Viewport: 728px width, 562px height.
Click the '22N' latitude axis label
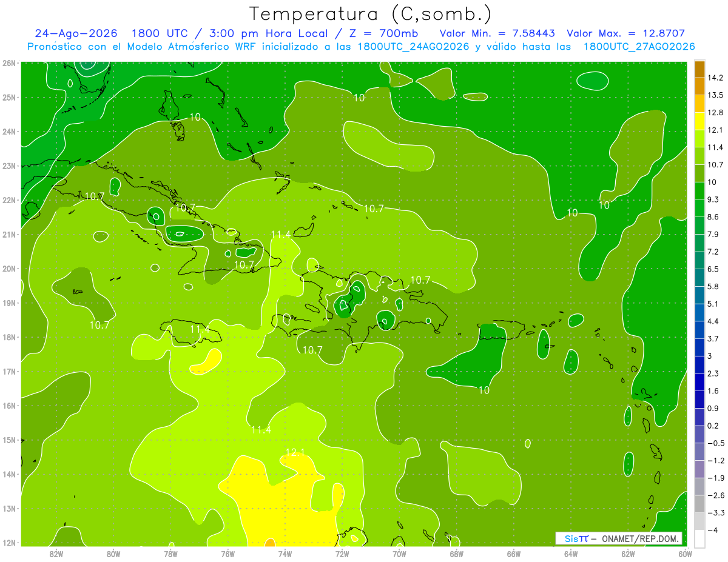point(9,200)
